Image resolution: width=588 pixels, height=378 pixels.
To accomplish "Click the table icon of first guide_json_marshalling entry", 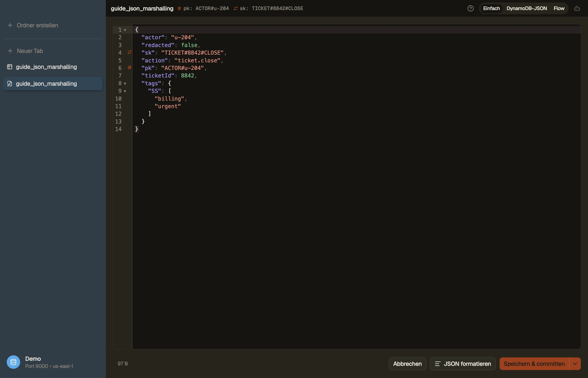I will point(10,67).
